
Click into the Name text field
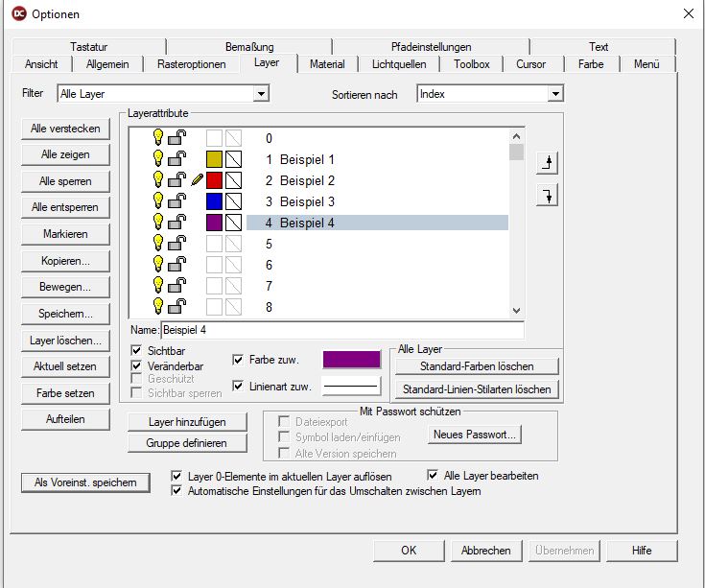click(341, 330)
